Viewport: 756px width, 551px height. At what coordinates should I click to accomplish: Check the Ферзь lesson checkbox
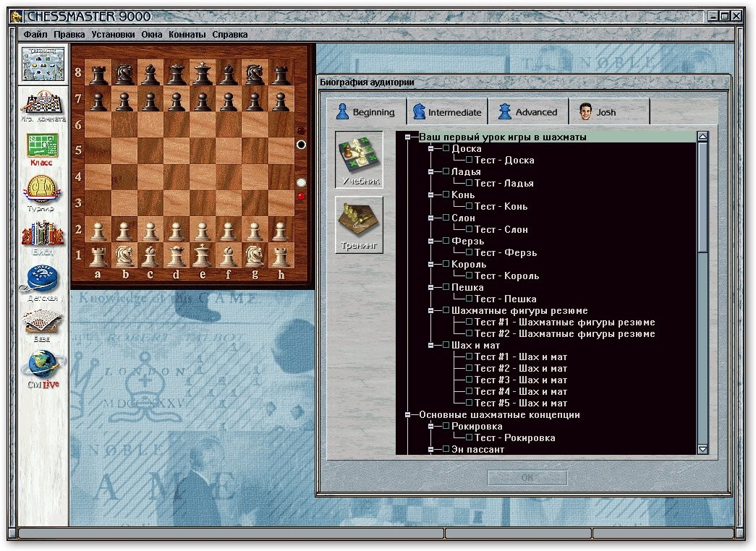point(446,241)
